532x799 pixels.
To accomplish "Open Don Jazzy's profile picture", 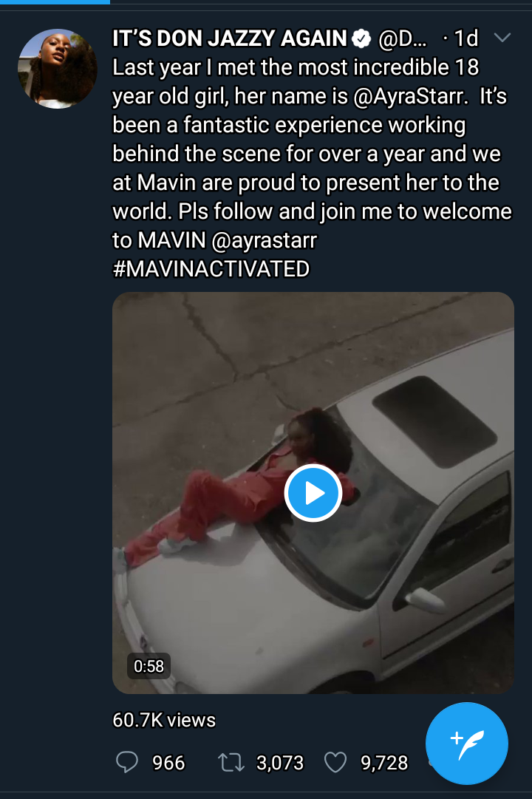I will coord(58,70).
